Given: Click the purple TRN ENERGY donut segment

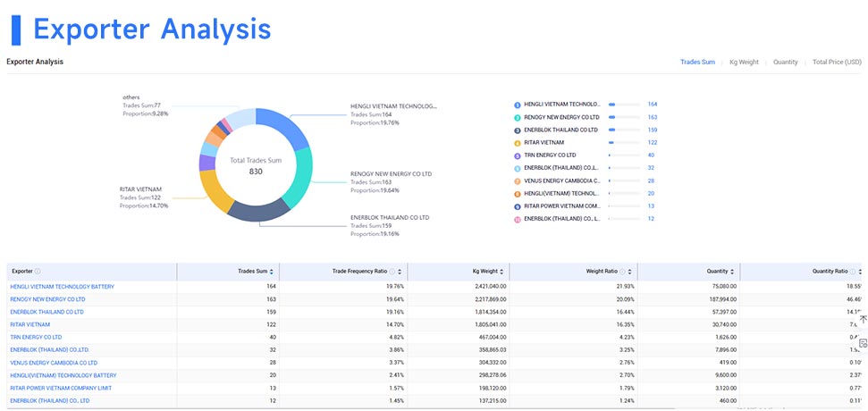Looking at the screenshot, I should [x=206, y=162].
